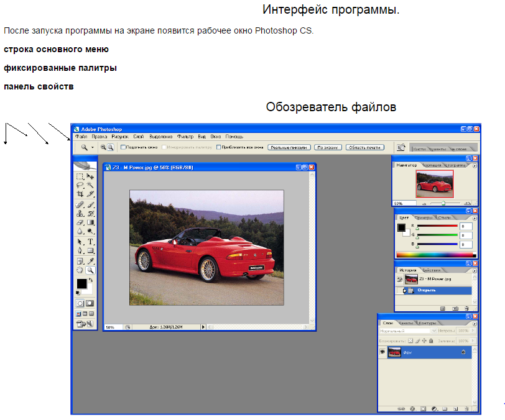Select the Type (T) tool
This screenshot has width=505, height=420.
(91, 242)
